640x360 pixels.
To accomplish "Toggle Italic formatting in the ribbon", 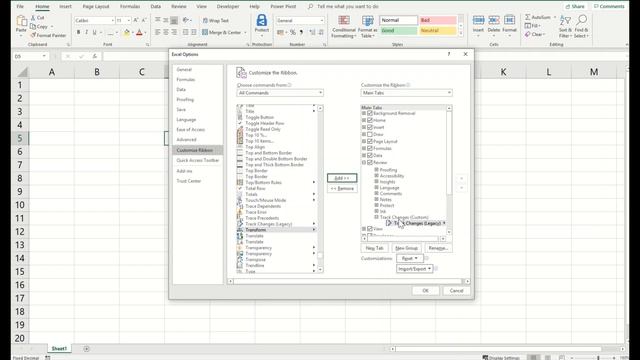I will click(87, 32).
